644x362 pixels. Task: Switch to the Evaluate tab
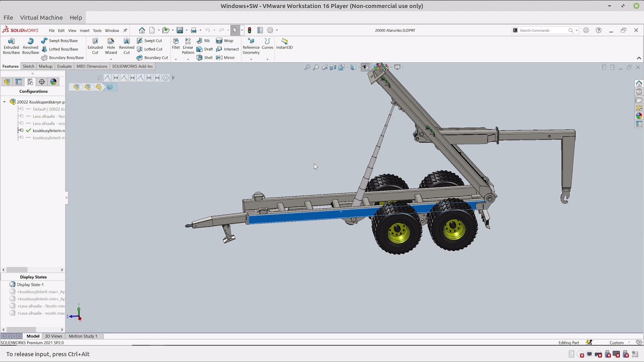point(64,66)
